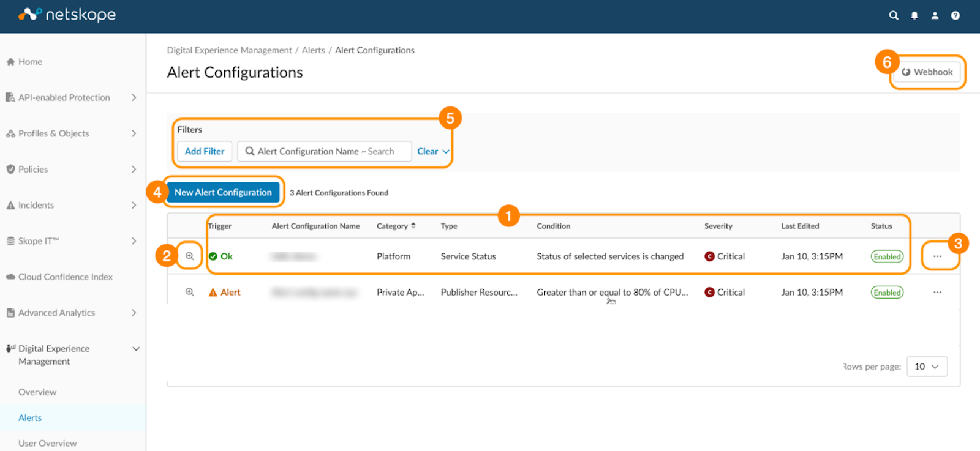Click the Last Edited column header

[800, 226]
